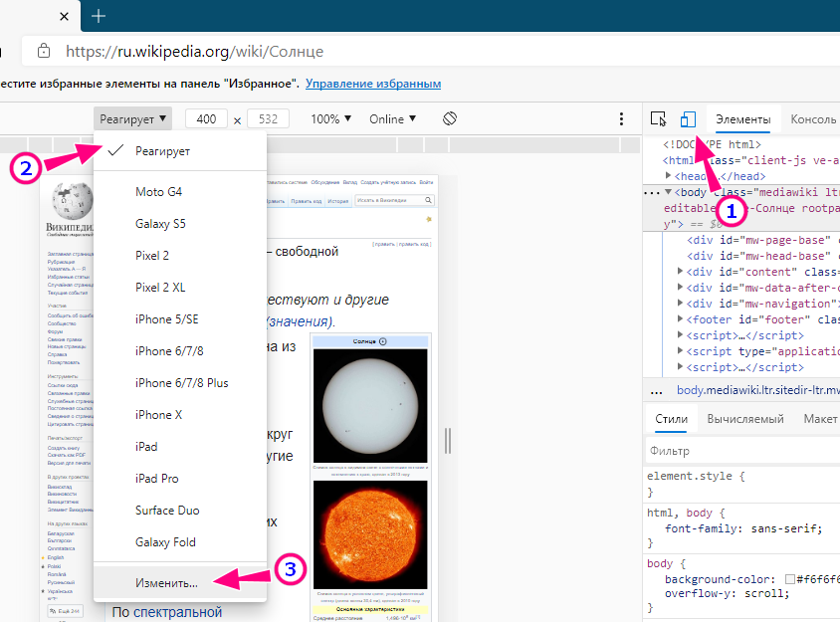The image size is (840, 622).
Task: Click the Управление избранным link
Action: point(373,84)
